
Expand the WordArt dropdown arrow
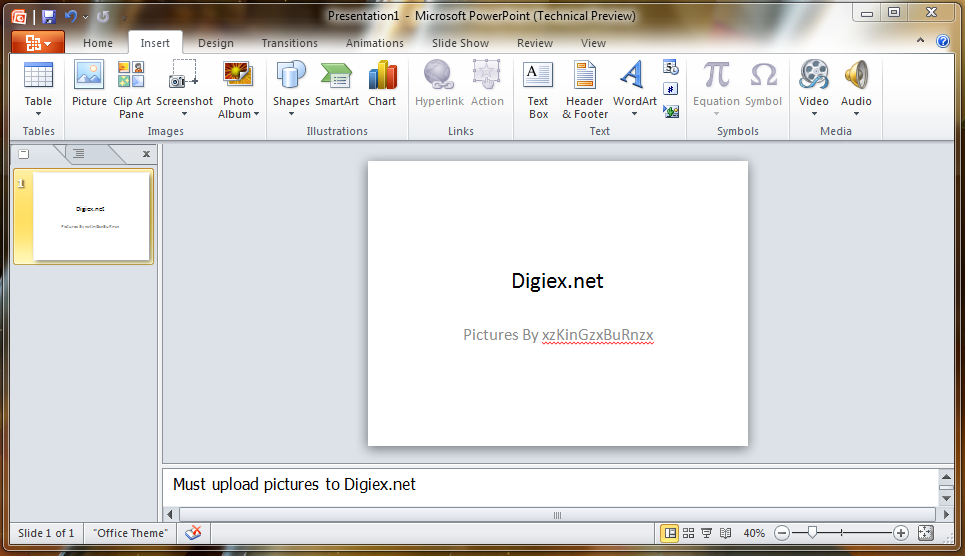(635, 114)
